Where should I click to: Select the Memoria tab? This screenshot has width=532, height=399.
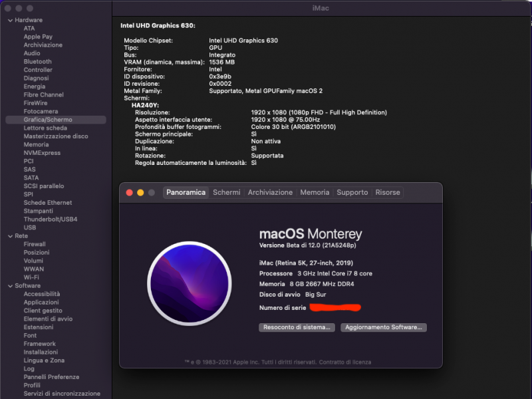[x=315, y=192]
